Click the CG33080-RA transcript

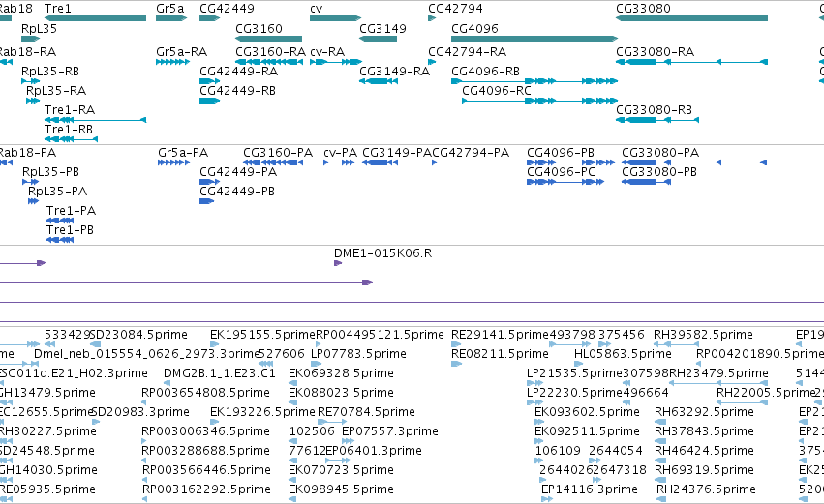(x=691, y=62)
